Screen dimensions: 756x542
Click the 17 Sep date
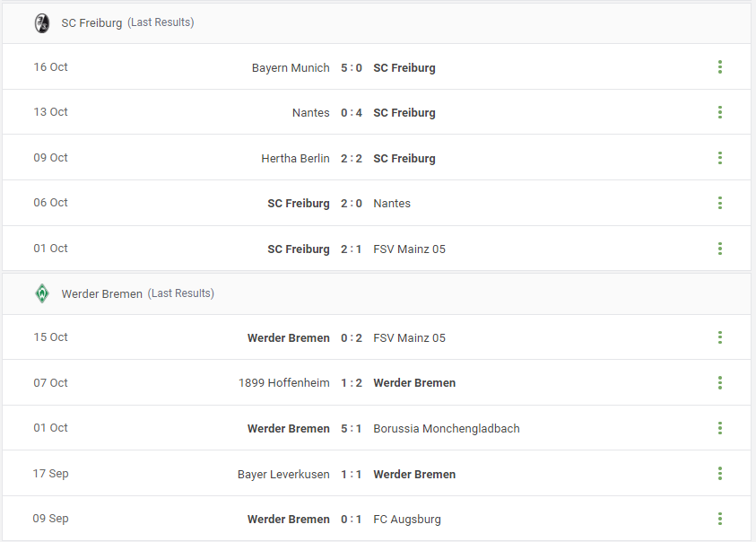point(50,474)
